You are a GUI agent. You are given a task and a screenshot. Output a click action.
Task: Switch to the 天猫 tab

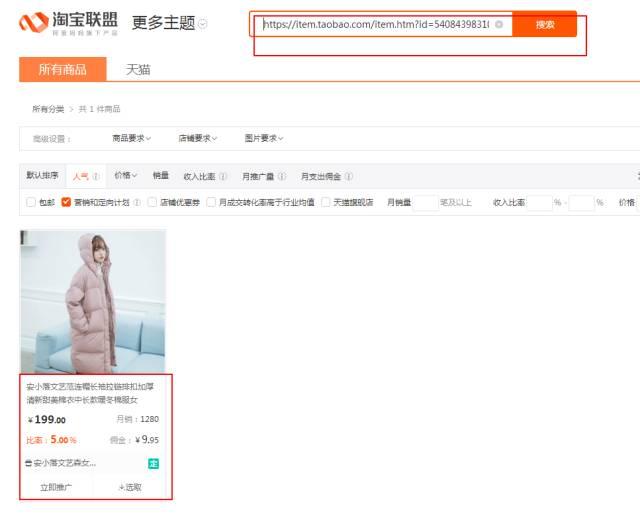point(138,70)
